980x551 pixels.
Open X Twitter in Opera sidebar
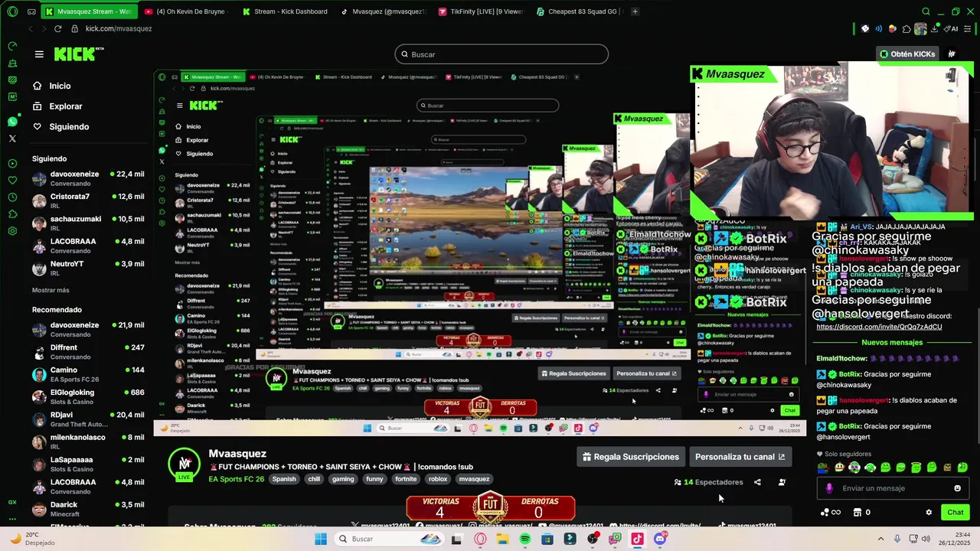click(x=12, y=139)
